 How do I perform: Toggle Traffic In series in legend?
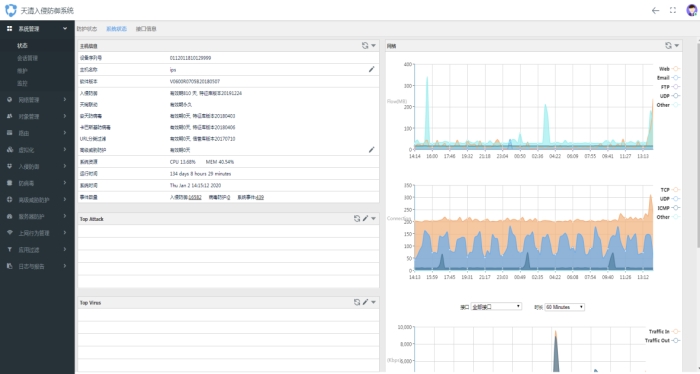click(x=664, y=332)
